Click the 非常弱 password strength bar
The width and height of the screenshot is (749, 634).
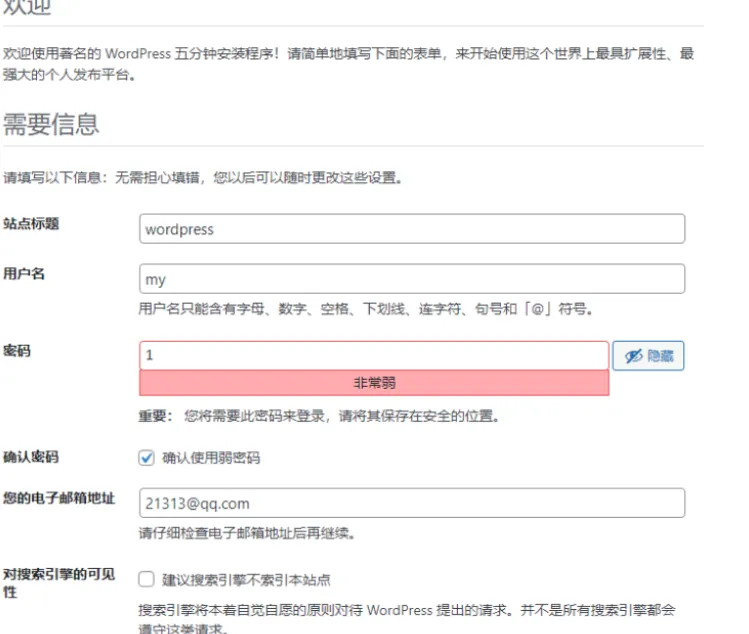(374, 383)
